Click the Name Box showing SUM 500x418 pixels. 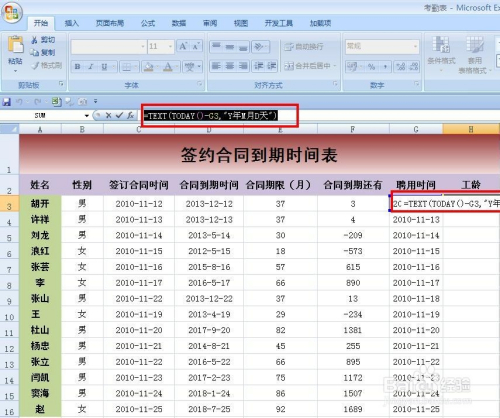click(41, 116)
